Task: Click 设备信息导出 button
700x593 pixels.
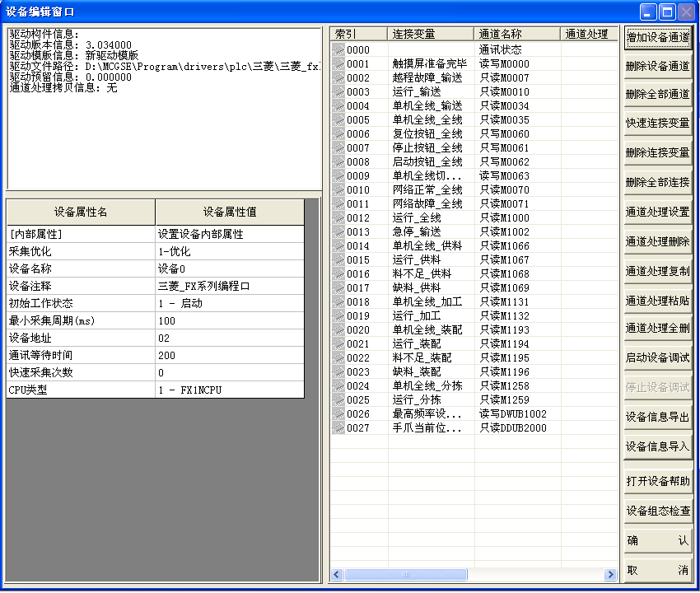Action: click(659, 416)
